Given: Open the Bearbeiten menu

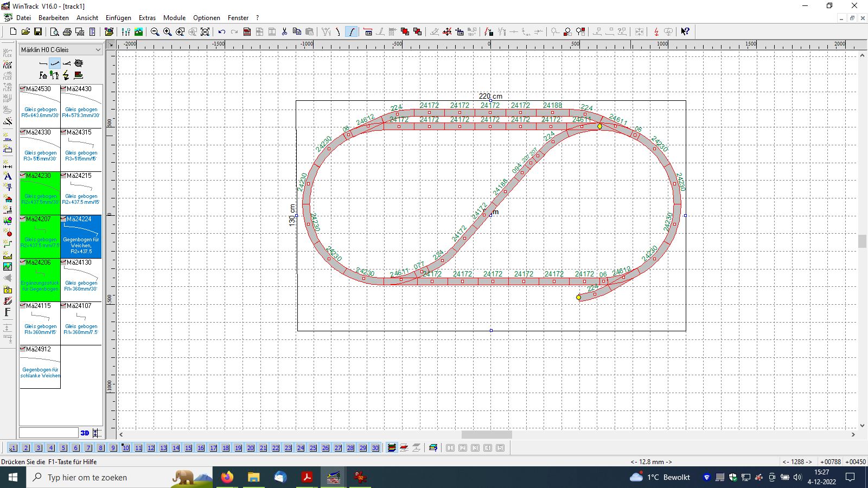Looking at the screenshot, I should [54, 18].
